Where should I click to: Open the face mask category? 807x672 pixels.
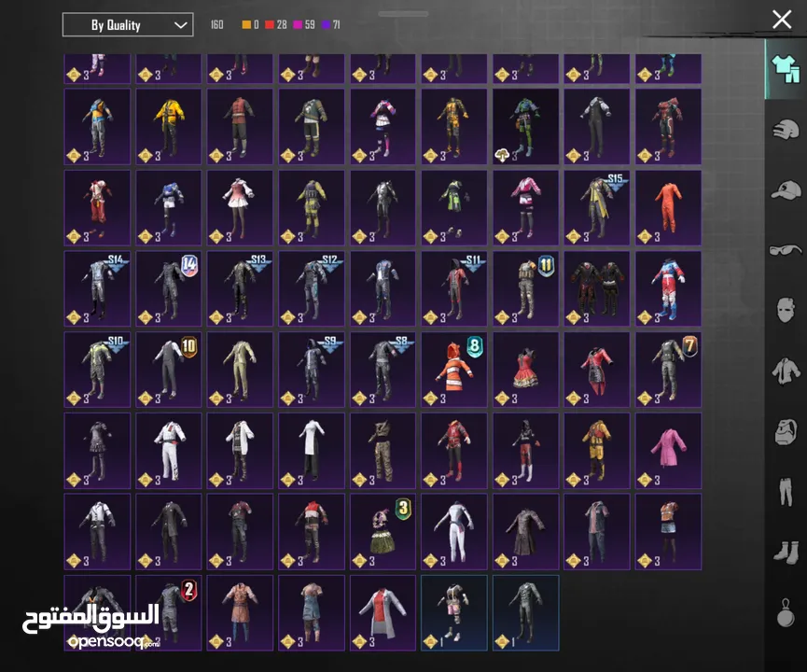click(786, 310)
